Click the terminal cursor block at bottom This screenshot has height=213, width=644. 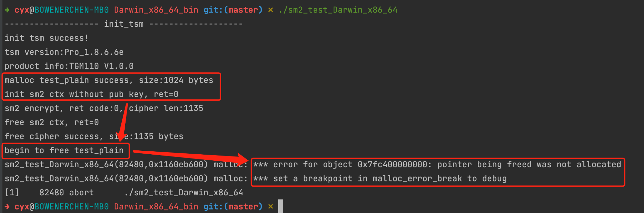(x=280, y=206)
